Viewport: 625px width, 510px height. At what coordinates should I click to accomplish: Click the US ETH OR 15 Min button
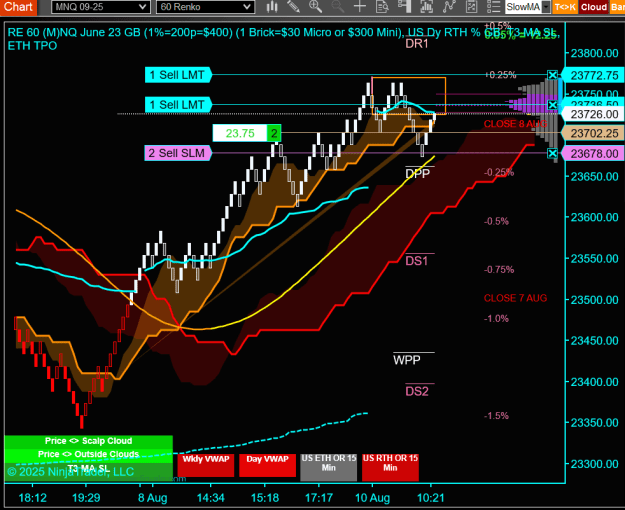[328, 467]
